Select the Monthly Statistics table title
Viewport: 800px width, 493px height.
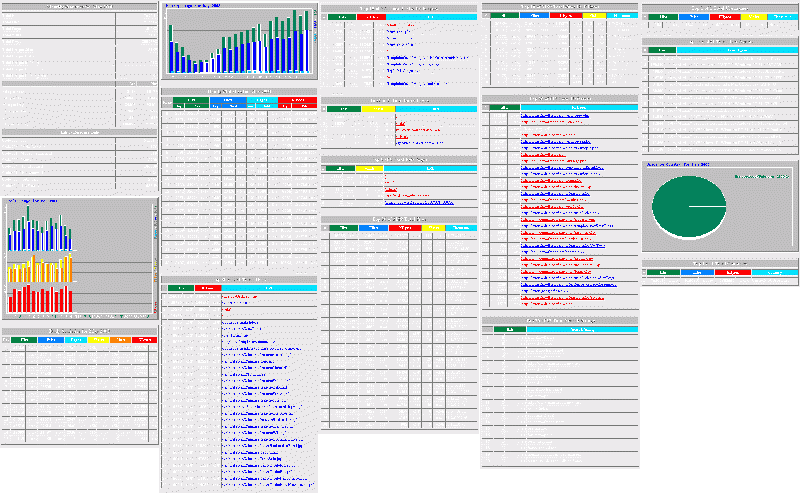click(x=80, y=6)
